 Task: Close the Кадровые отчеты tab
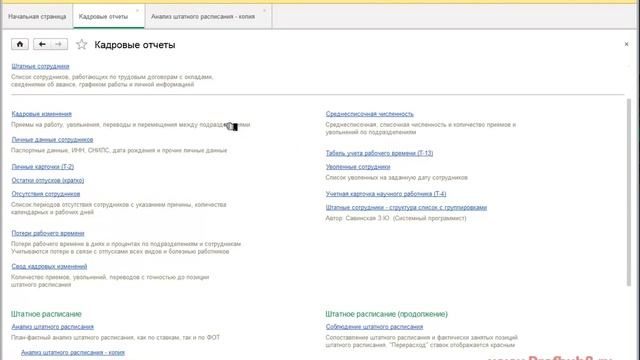point(138,11)
